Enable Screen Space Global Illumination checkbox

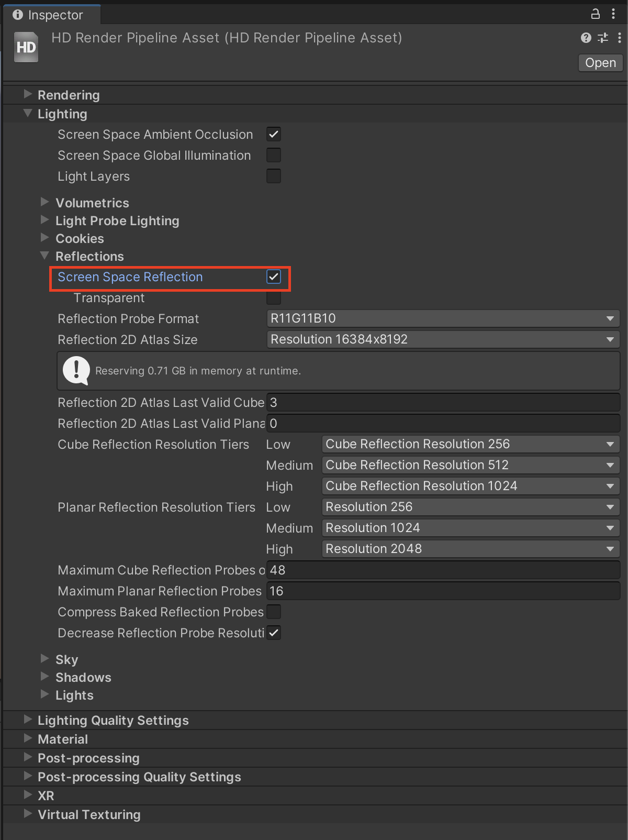pos(274,156)
